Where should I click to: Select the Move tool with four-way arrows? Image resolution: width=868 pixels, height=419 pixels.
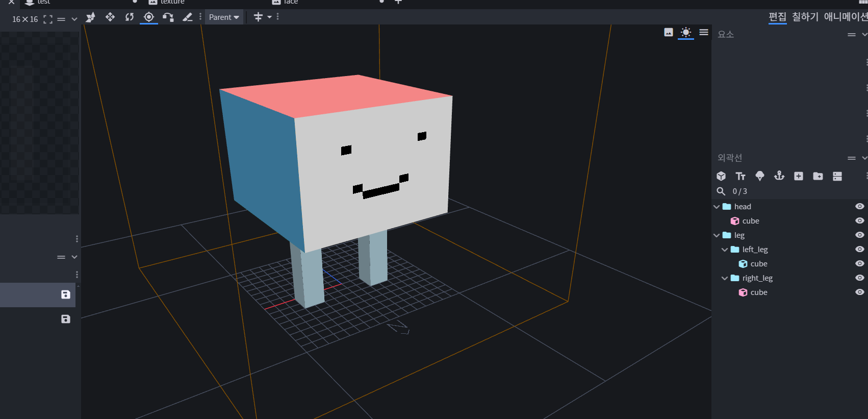point(110,17)
